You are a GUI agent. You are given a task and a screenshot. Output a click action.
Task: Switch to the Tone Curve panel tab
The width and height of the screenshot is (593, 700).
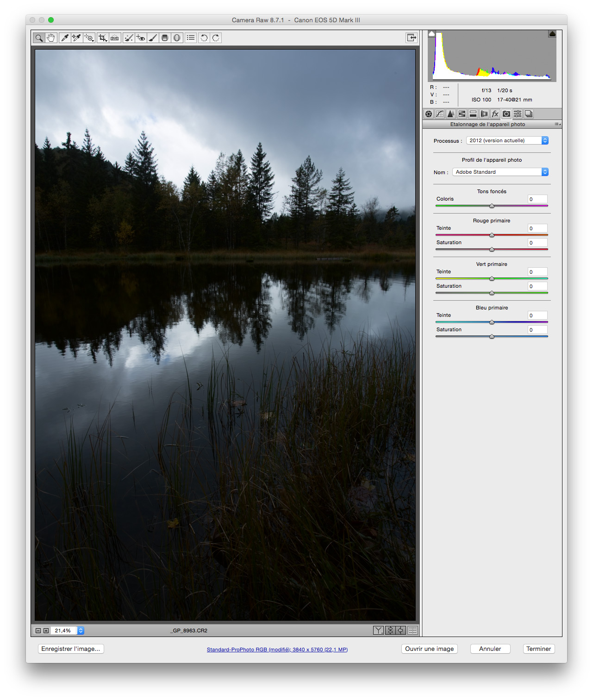[440, 114]
